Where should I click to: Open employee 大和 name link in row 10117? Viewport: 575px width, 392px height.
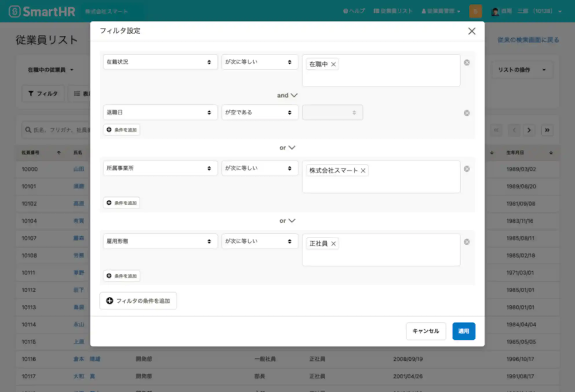coord(84,376)
